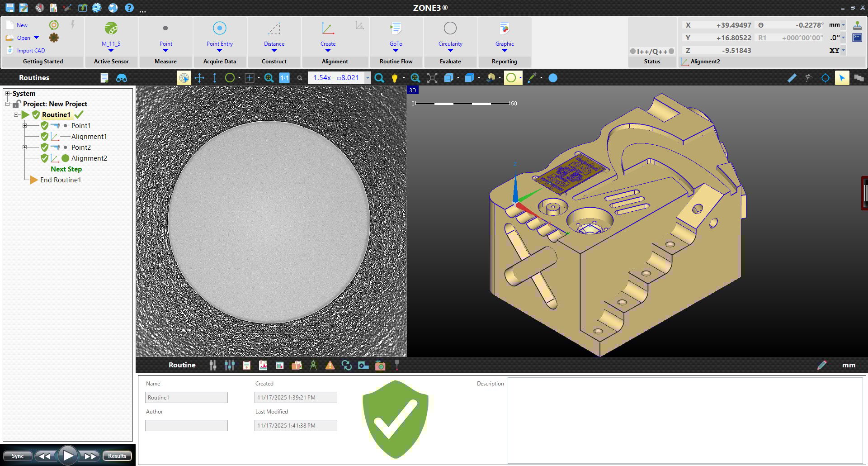
Task: Click Import CAD
Action: pos(30,50)
